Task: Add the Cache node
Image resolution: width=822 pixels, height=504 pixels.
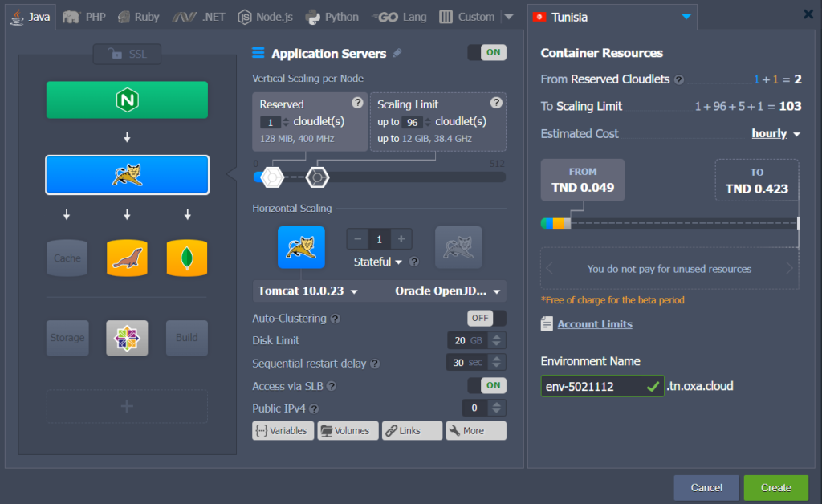Action: pyautogui.click(x=67, y=258)
